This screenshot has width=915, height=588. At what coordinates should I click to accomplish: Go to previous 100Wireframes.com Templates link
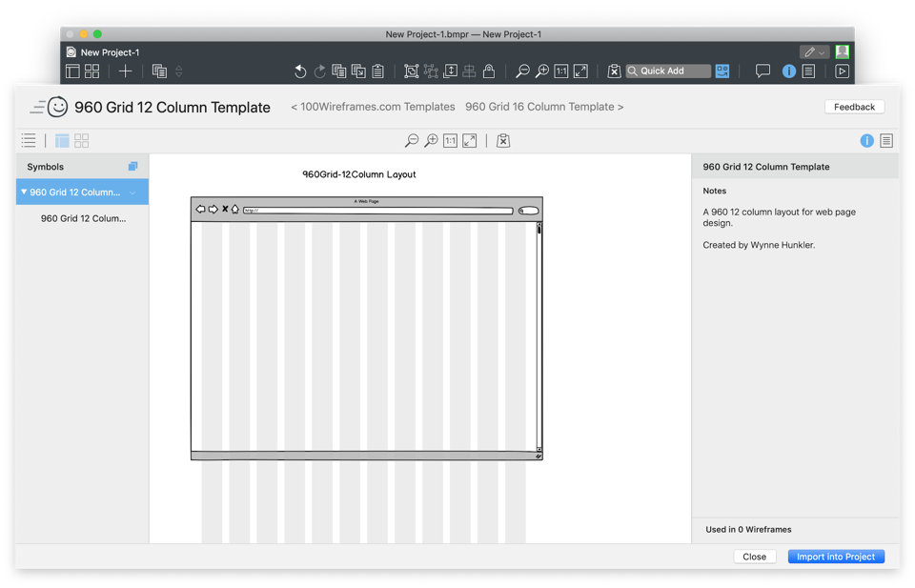pyautogui.click(x=373, y=107)
